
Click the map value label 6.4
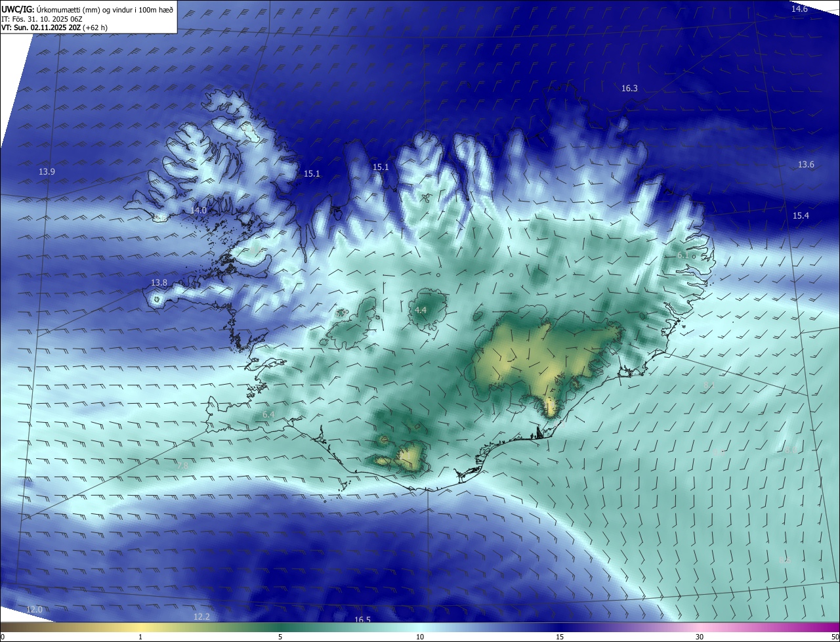point(268,415)
